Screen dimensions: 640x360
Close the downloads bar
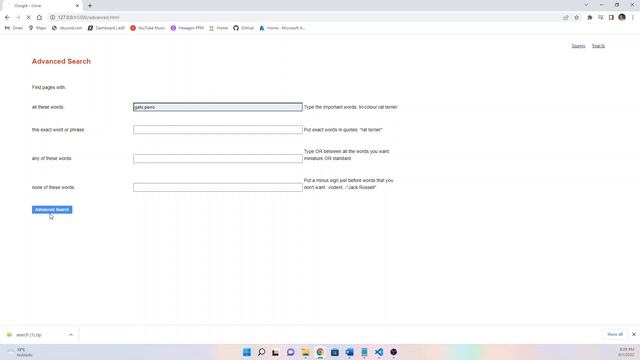point(634,334)
